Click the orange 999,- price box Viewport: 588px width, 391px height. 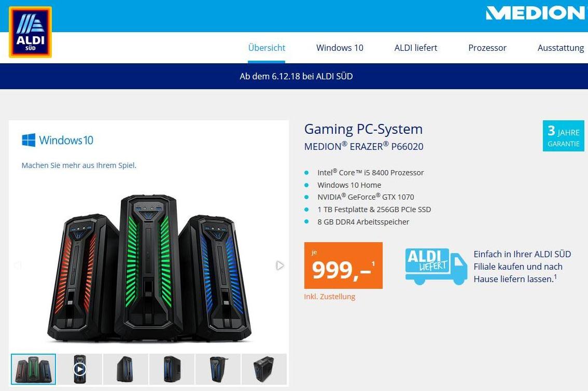tap(343, 266)
